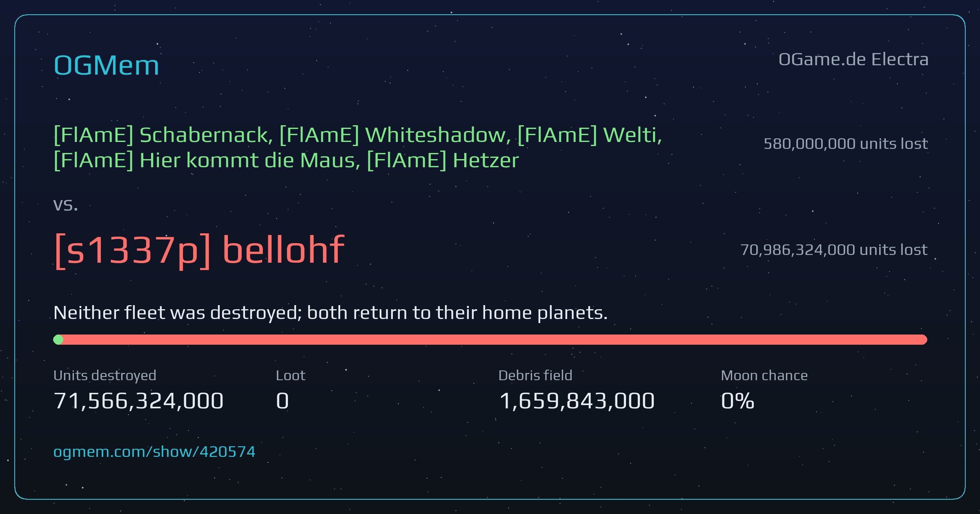
Task: Click the 70,986,324,000 units lost text
Action: click(834, 250)
